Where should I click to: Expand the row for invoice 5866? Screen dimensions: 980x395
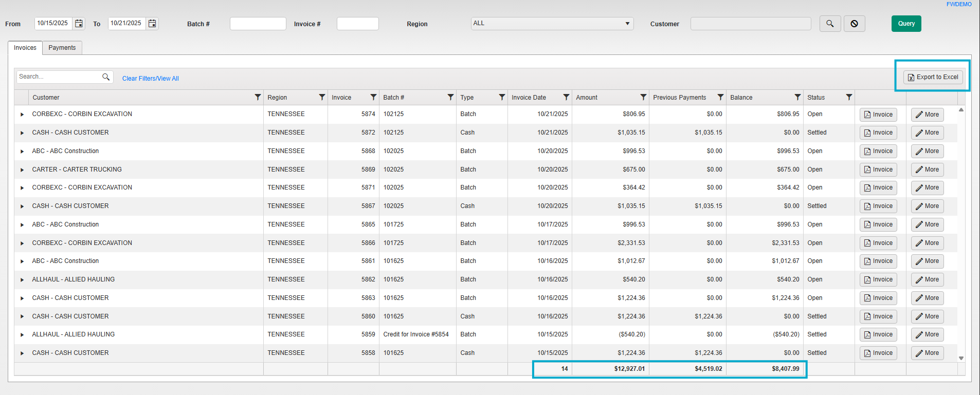click(22, 243)
